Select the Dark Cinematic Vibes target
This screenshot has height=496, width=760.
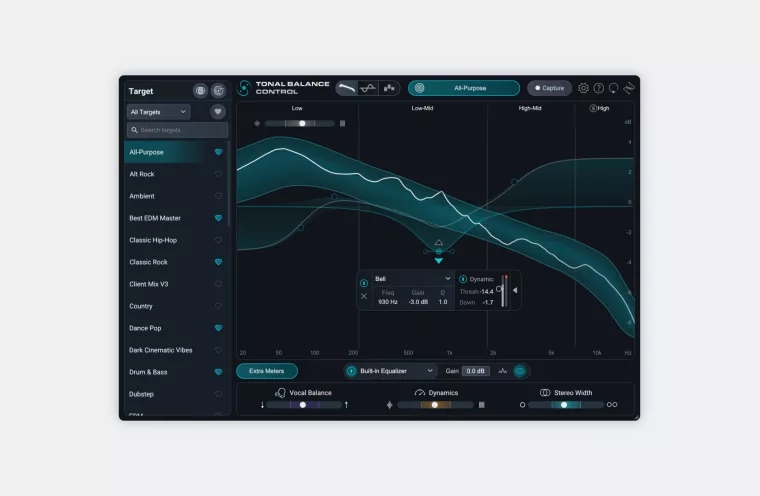click(x=175, y=350)
